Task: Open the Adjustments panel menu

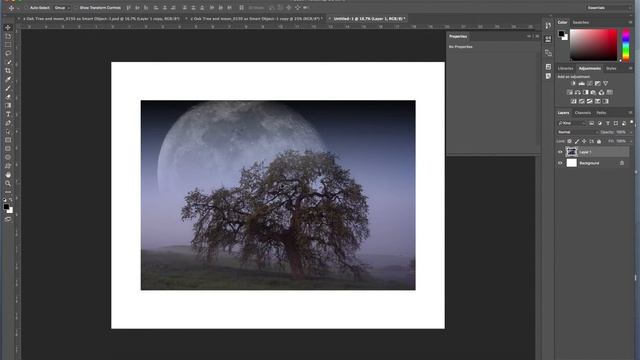Action: click(631, 68)
